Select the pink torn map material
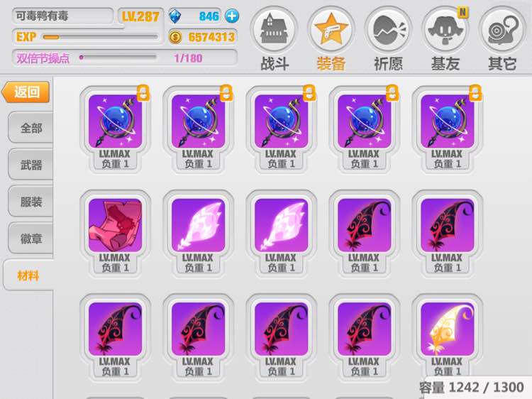 (x=115, y=225)
